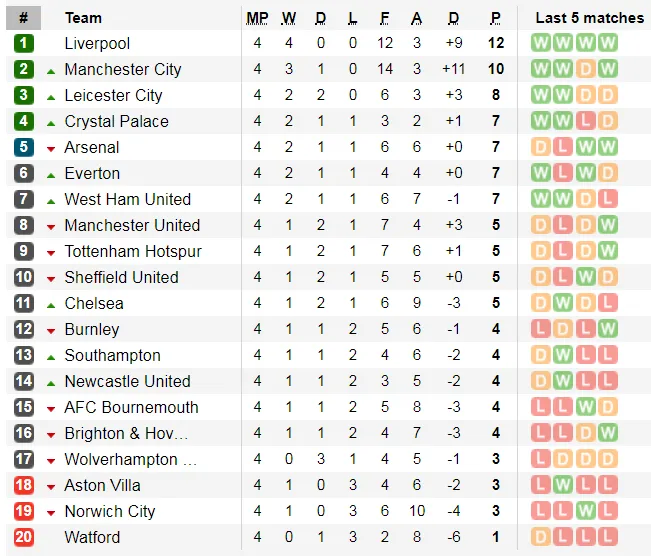This screenshot has width=651, height=556.
Task: Click the F goals-for column header
Action: tap(385, 18)
